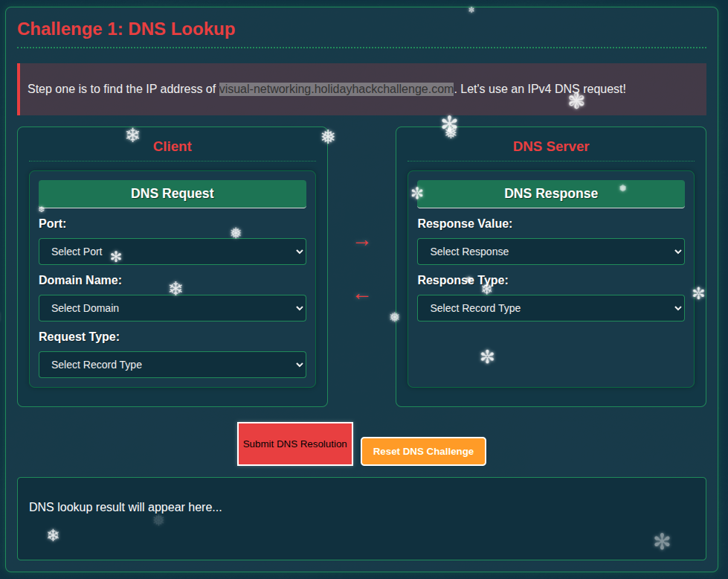Click the green DNS Request header
Image resolution: width=728 pixels, height=579 pixels.
point(173,193)
